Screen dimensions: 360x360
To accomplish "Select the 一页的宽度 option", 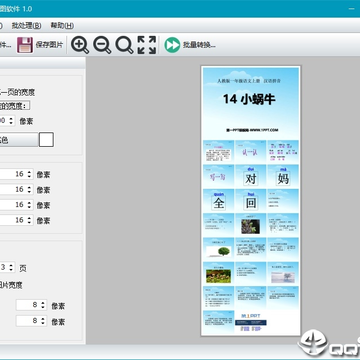I will (17, 92).
